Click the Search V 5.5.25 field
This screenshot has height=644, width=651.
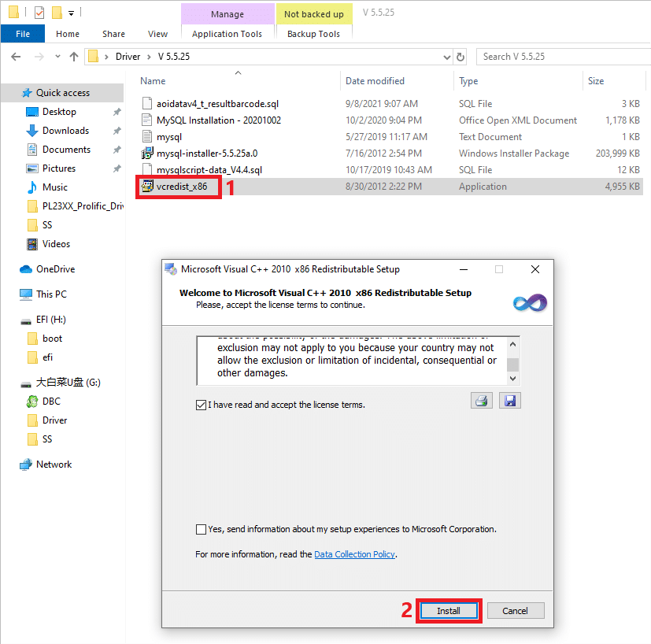click(564, 57)
